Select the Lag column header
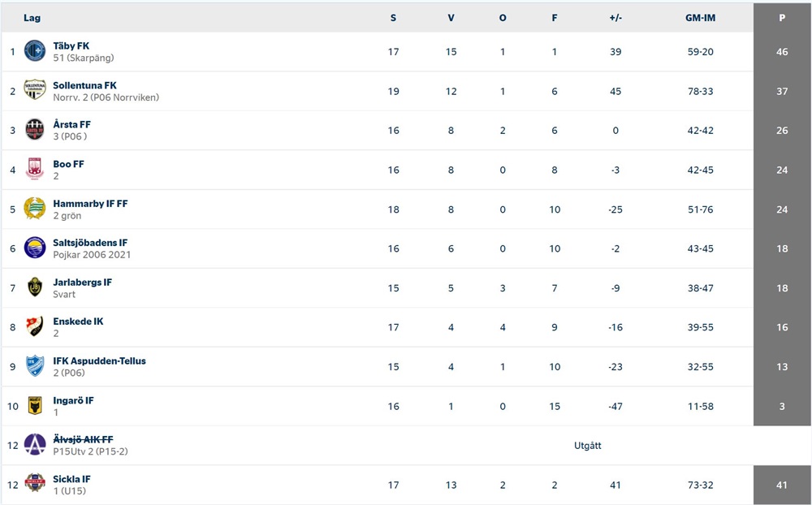This screenshot has width=812, height=505. (x=32, y=18)
